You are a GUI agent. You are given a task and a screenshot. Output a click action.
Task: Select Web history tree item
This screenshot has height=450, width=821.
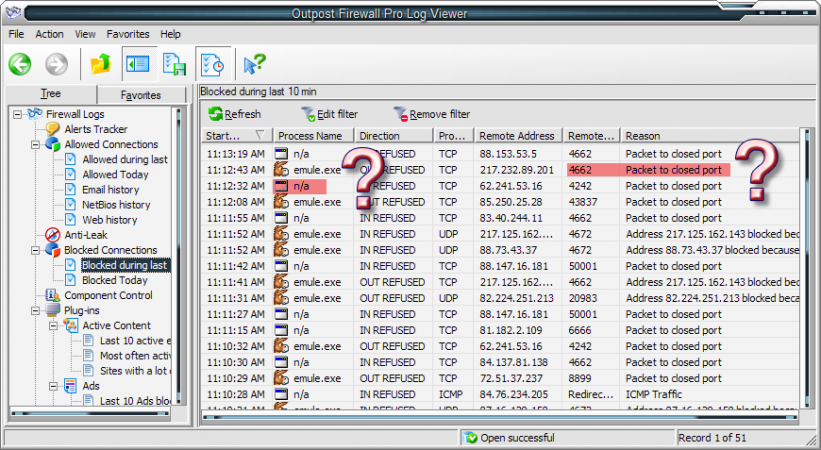(x=109, y=220)
